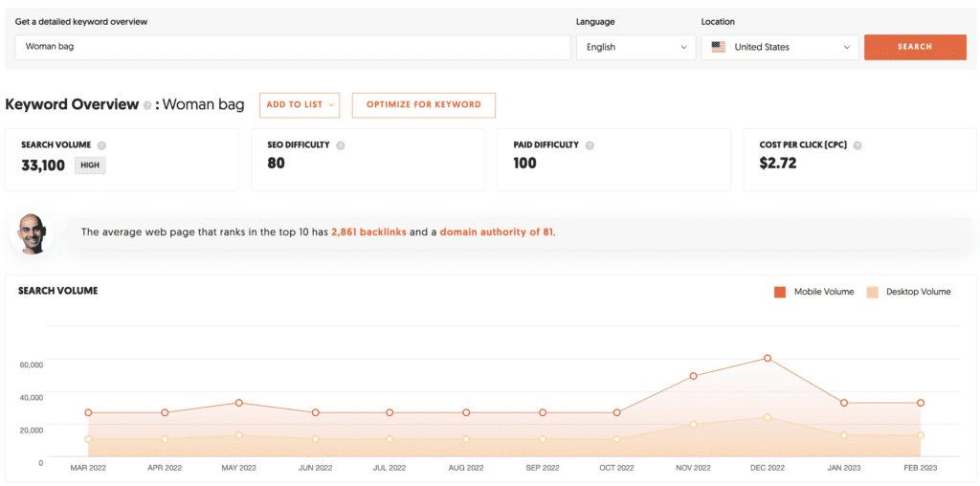Click info icon next to Keyword Overview
980x486 pixels.
click(147, 105)
